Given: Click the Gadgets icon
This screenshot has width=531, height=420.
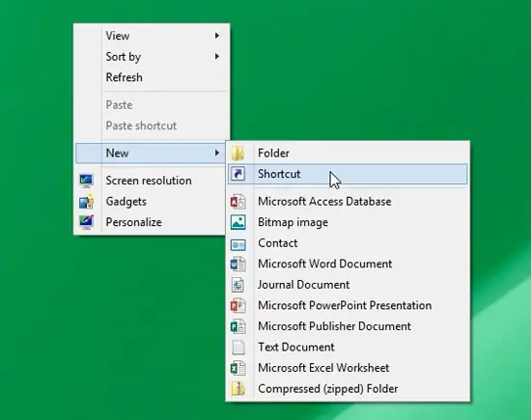Looking at the screenshot, I should (x=86, y=202).
